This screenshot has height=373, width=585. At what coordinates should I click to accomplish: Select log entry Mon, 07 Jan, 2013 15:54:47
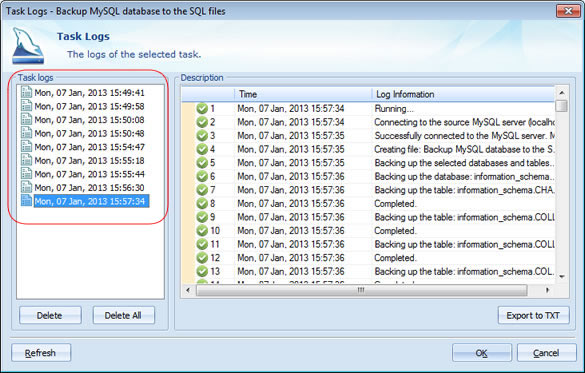[89, 147]
